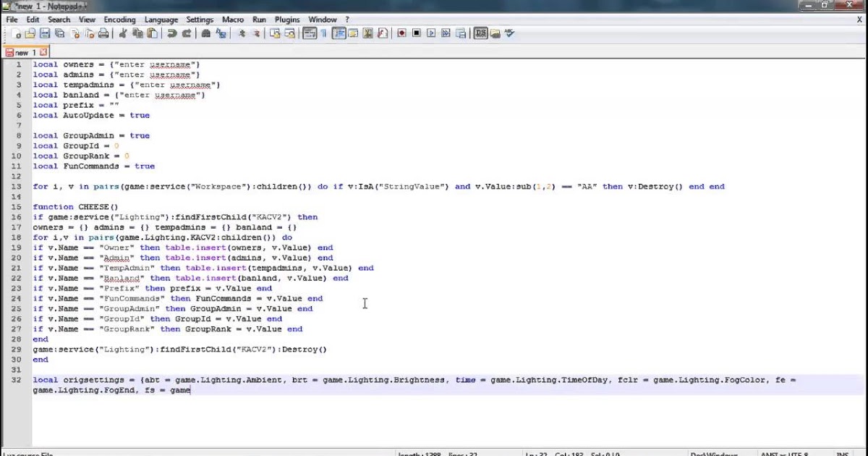
Task: Open the Replace toolbar icon
Action: coord(221,33)
